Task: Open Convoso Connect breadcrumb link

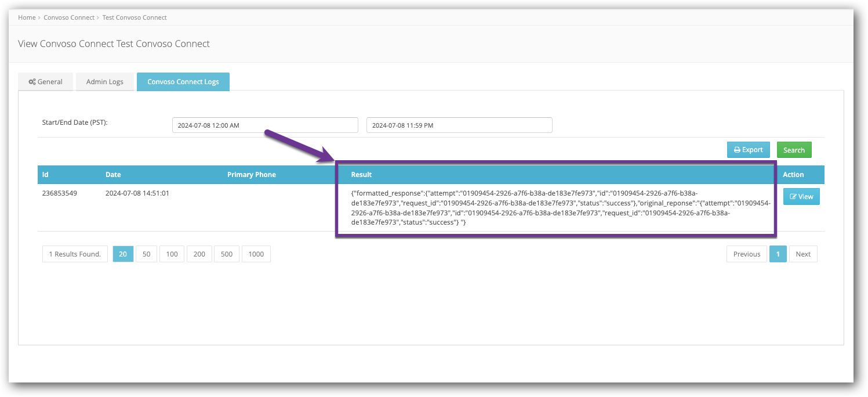Action: (x=69, y=17)
